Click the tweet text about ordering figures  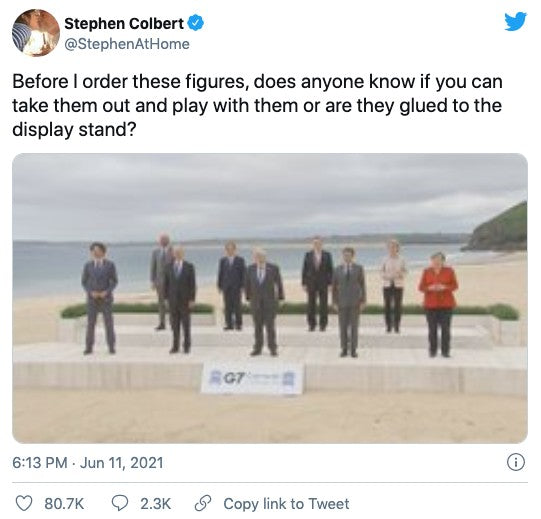point(257,105)
